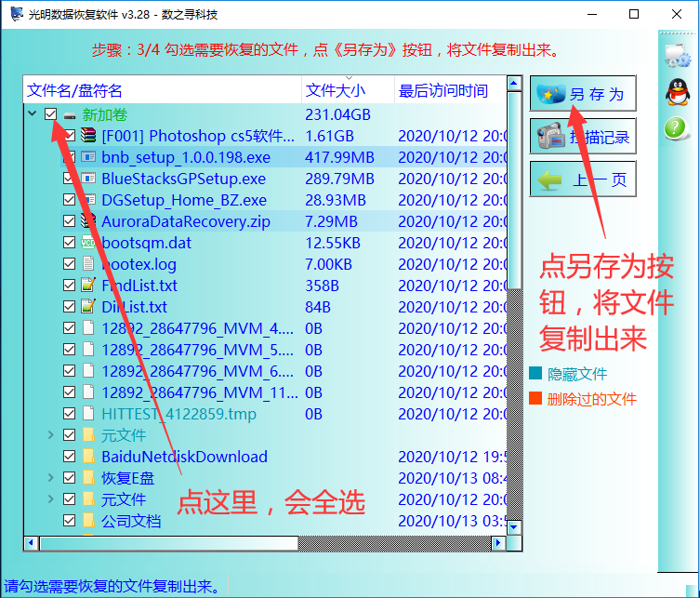
Task: Sort by 文件名/盘符名 column header
Action: (163, 90)
